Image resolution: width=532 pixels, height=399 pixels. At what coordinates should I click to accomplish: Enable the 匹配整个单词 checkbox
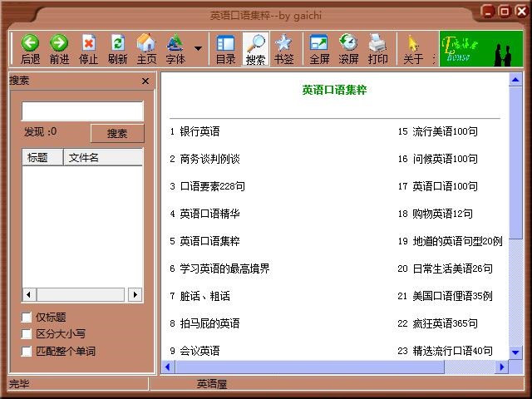pos(26,351)
